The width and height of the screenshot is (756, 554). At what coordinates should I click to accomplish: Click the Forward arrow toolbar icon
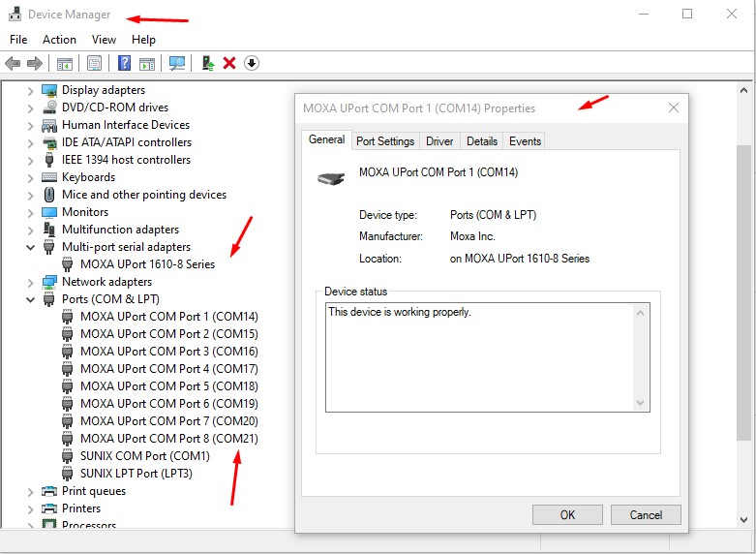tap(35, 63)
